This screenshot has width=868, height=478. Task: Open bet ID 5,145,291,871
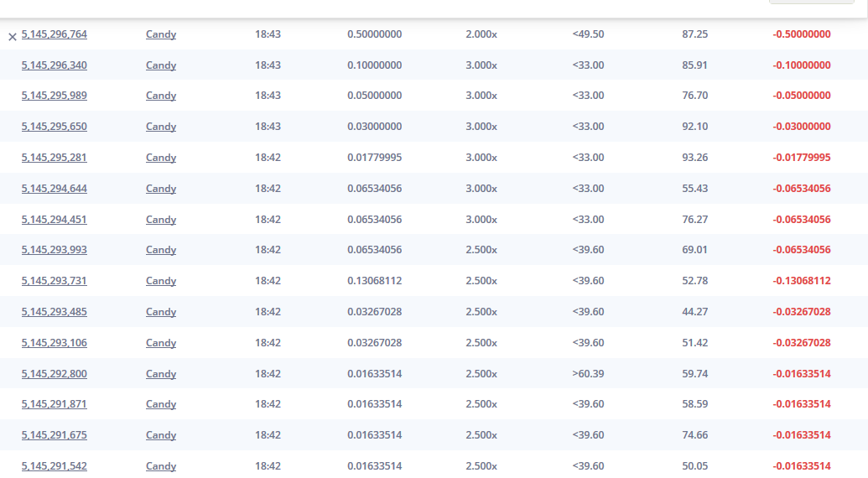pyautogui.click(x=55, y=404)
